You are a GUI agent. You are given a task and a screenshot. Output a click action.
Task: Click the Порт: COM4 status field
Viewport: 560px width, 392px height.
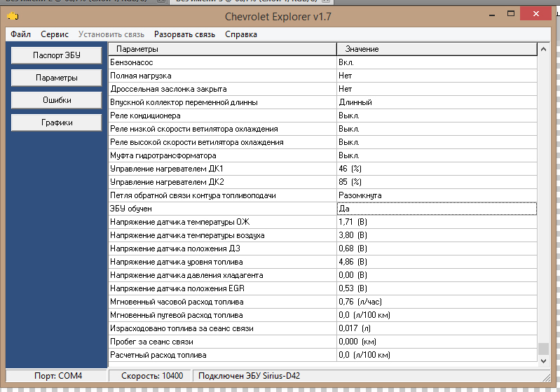click(x=57, y=376)
